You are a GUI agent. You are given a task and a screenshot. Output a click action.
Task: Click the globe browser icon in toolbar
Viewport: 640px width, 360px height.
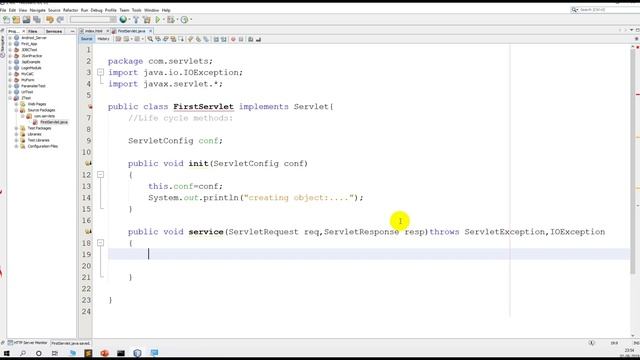tap(123, 20)
